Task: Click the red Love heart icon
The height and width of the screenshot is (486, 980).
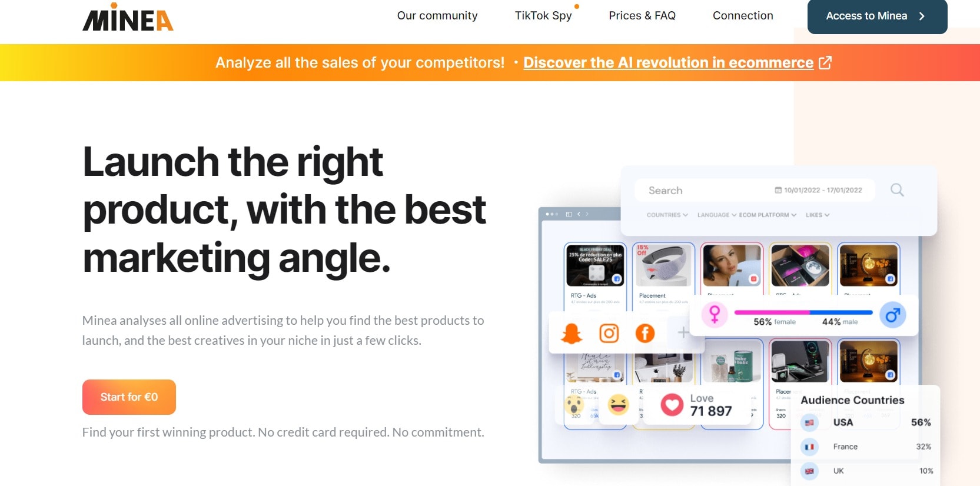Action: click(672, 405)
